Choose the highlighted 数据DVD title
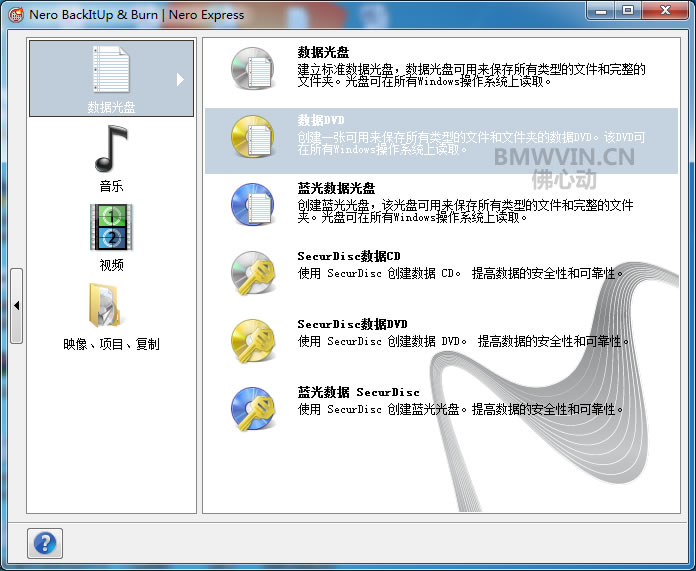The width and height of the screenshot is (696, 571). pos(321,120)
